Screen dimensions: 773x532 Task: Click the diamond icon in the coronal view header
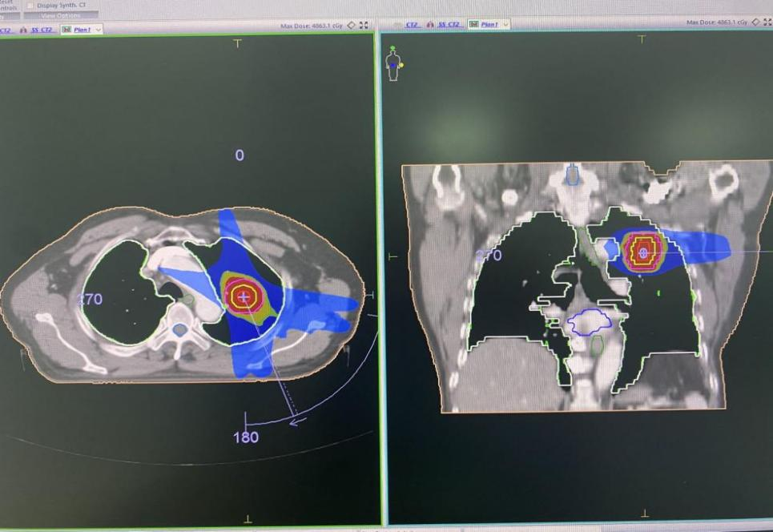(755, 22)
